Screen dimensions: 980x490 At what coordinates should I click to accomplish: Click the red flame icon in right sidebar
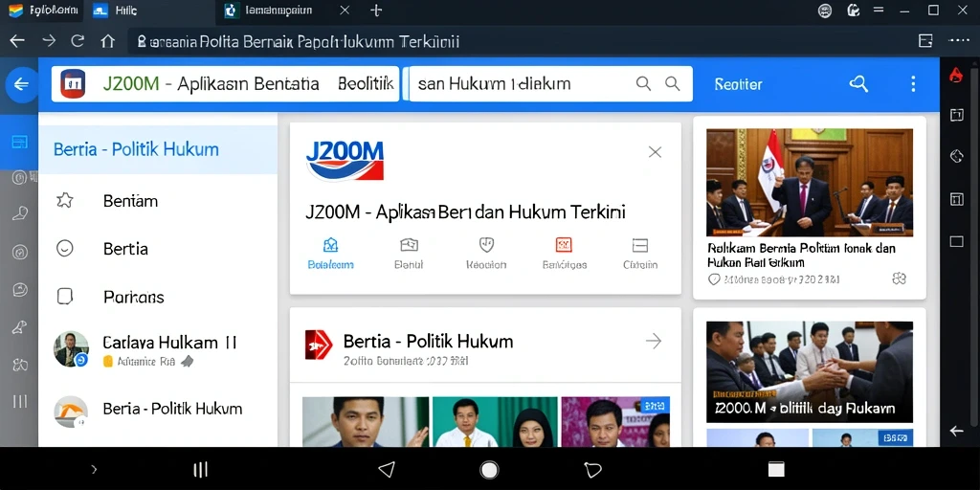pyautogui.click(x=956, y=76)
